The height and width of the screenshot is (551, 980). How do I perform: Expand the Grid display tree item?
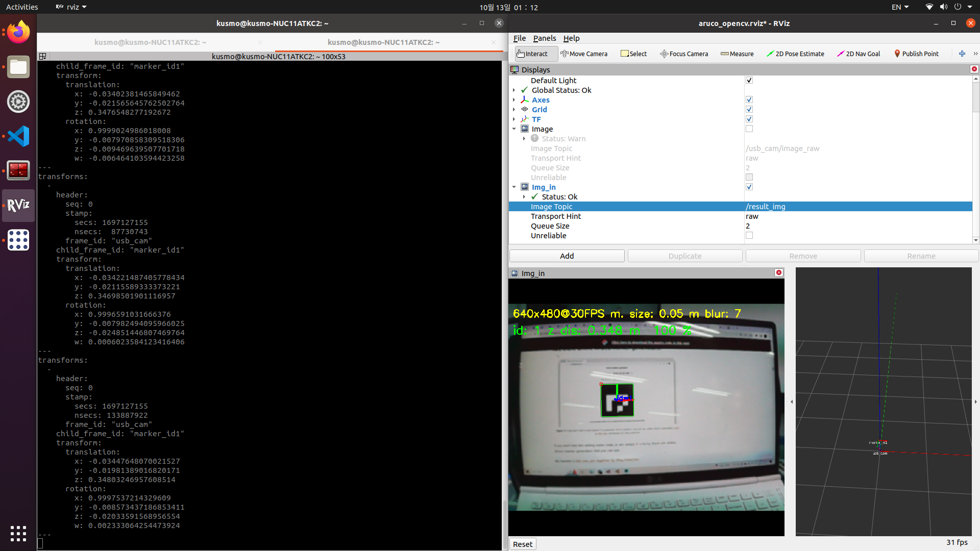[x=514, y=110]
